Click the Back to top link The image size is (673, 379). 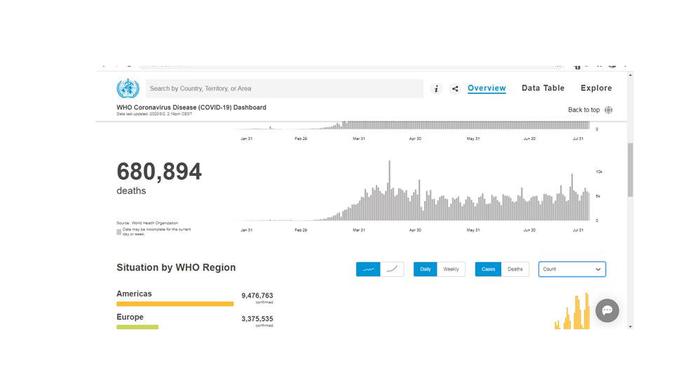pyautogui.click(x=584, y=110)
